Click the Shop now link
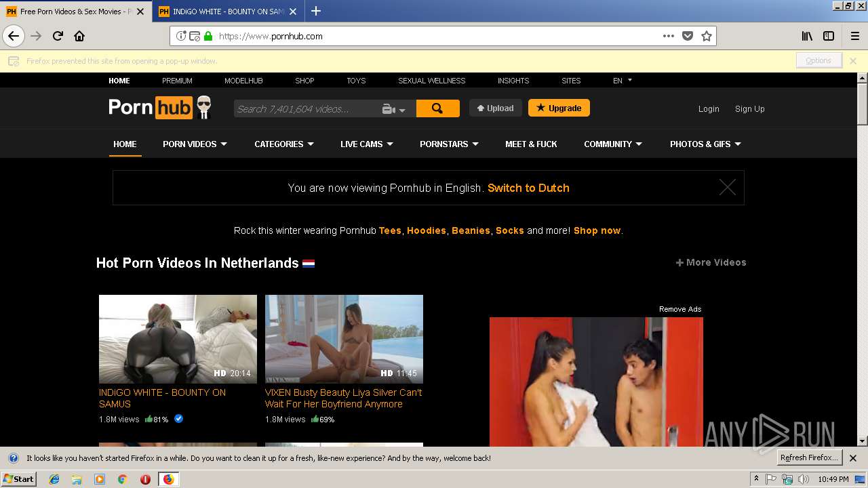The image size is (868, 488). click(x=597, y=230)
